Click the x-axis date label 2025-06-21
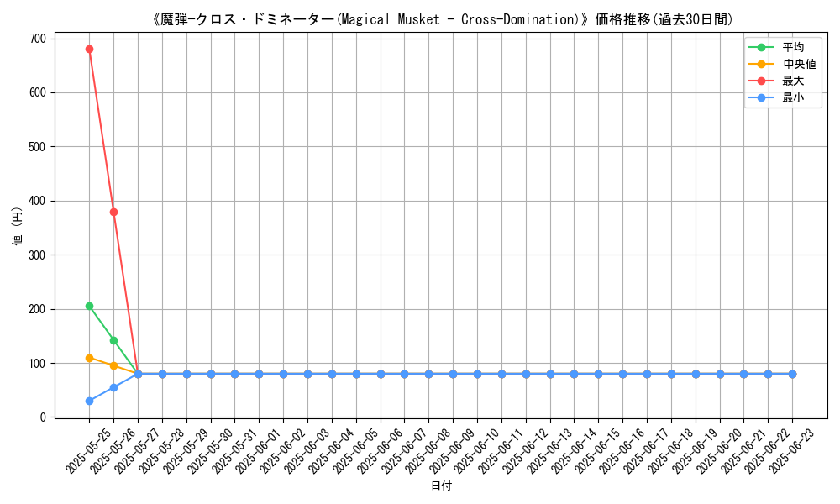 [743, 451]
